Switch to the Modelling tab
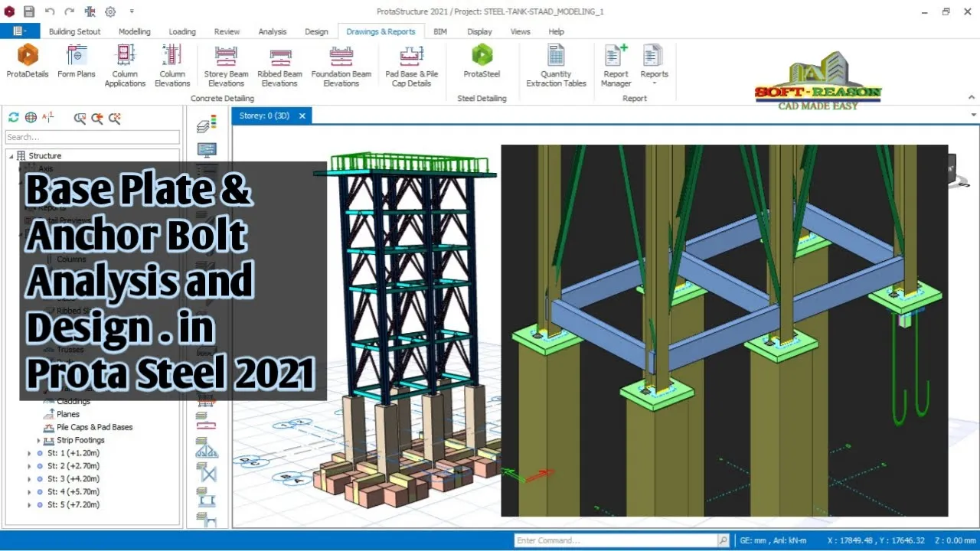The image size is (980, 551). click(135, 31)
